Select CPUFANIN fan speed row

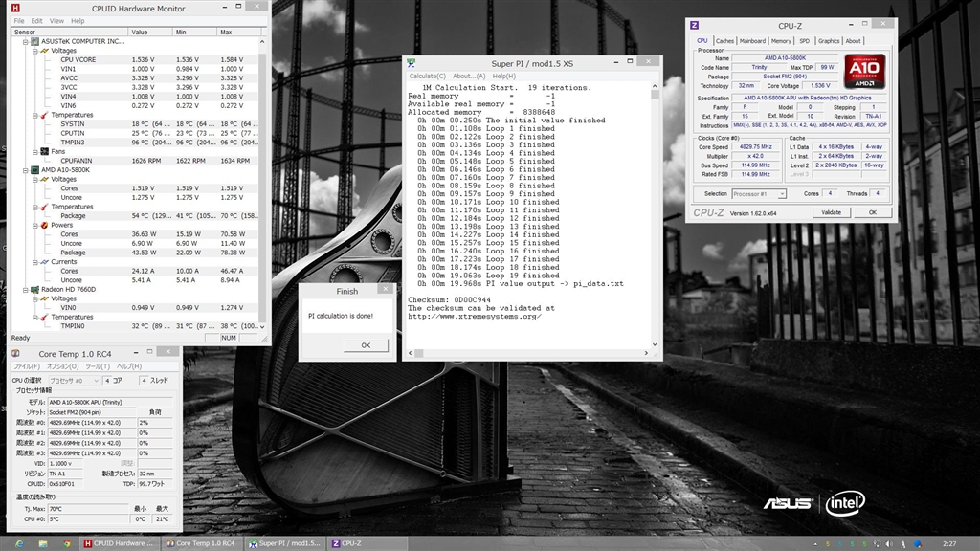[x=134, y=161]
